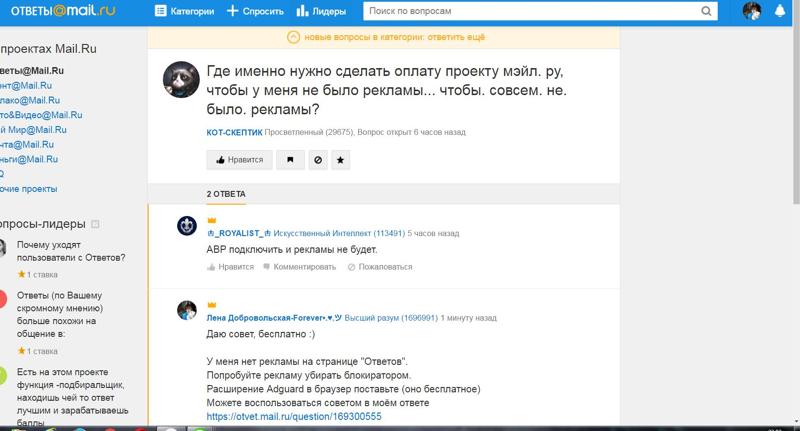This screenshot has height=431, width=800.
Task: Open Прочие проекты sidebar link
Action: coord(29,189)
